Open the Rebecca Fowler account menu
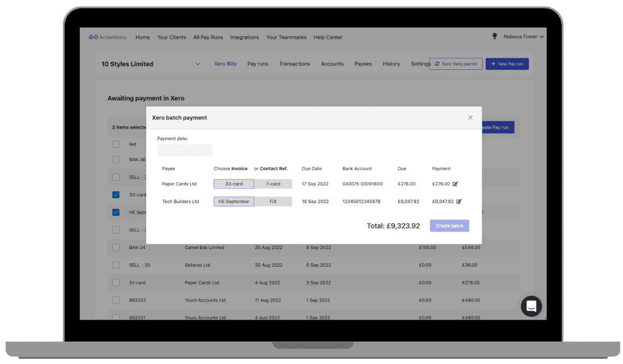623x364 pixels. 523,36
